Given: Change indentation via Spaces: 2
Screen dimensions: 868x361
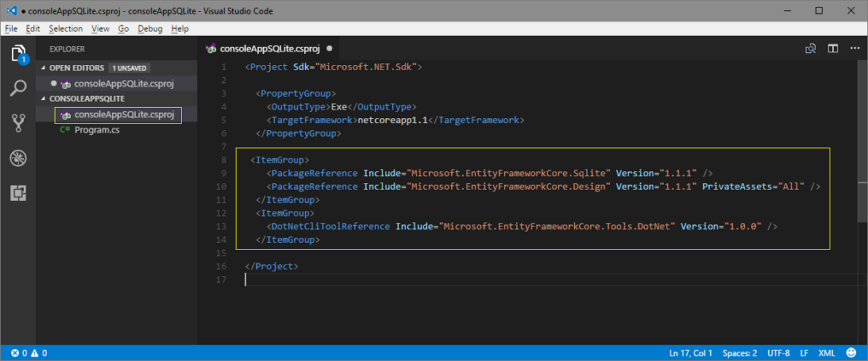Looking at the screenshot, I should point(740,353).
